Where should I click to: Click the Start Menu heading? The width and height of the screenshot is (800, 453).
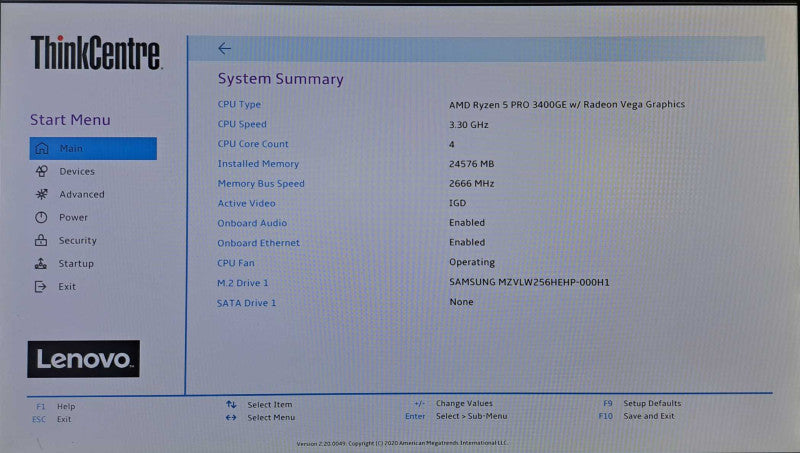[70, 120]
